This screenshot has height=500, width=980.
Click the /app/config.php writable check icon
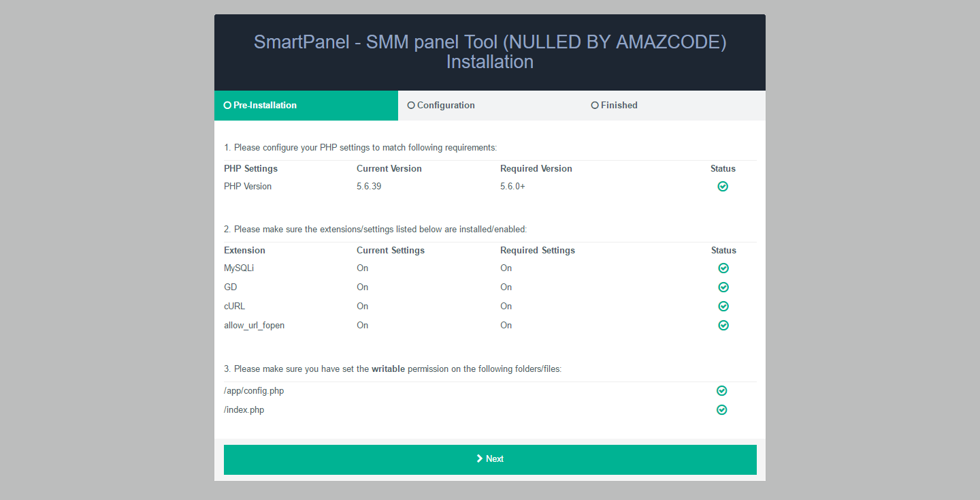[722, 391]
